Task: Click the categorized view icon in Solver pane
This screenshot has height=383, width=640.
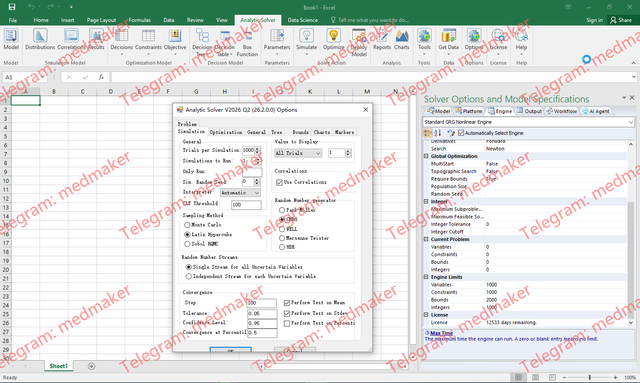Action: coord(427,133)
